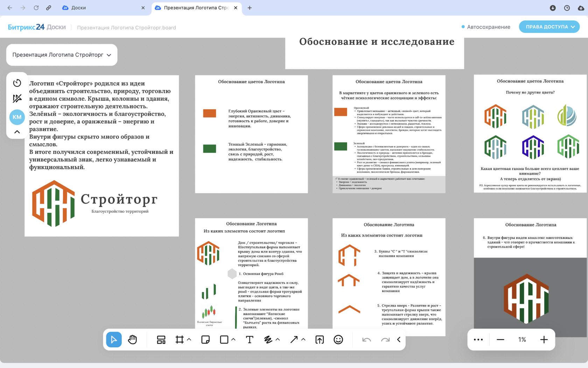
Task: Undo the last action
Action: pos(366,340)
